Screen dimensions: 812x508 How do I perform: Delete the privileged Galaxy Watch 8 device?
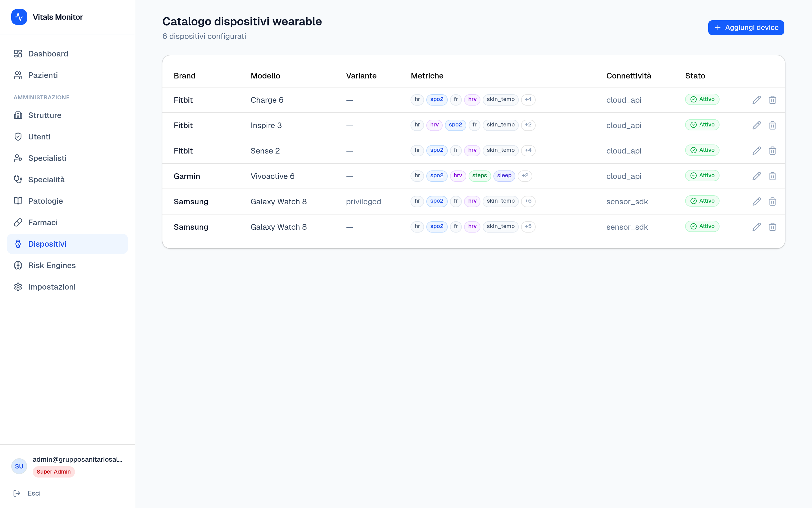(773, 202)
